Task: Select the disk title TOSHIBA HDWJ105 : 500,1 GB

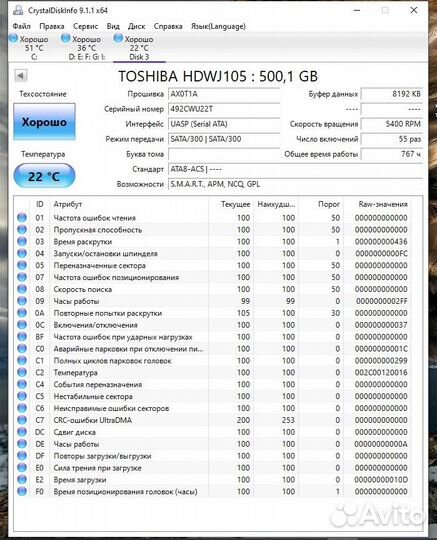Action: point(218,76)
